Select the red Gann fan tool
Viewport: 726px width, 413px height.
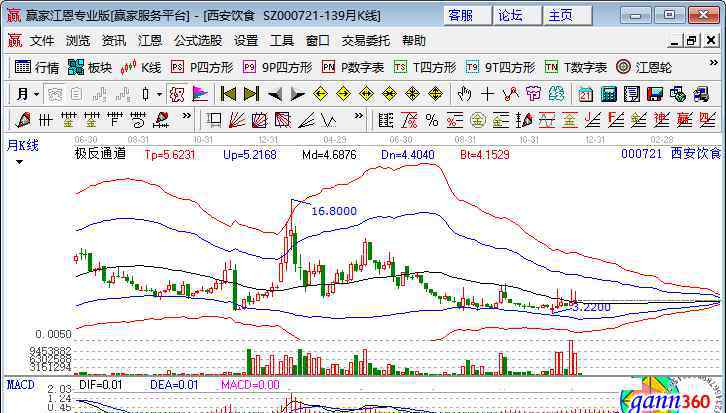tap(237, 120)
